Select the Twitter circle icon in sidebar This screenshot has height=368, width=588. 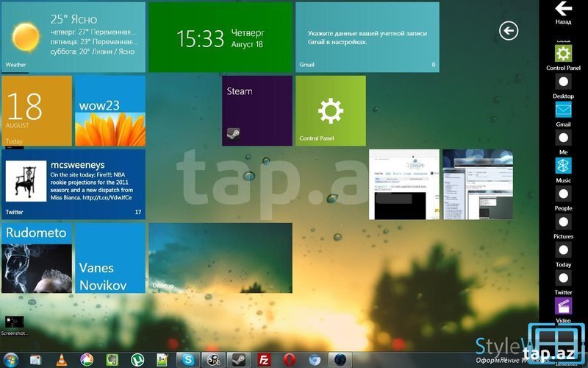pyautogui.click(x=563, y=278)
